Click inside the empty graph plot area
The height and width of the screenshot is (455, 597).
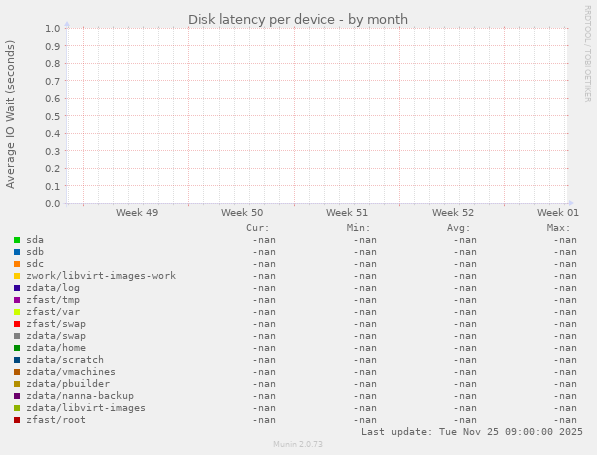pos(317,116)
